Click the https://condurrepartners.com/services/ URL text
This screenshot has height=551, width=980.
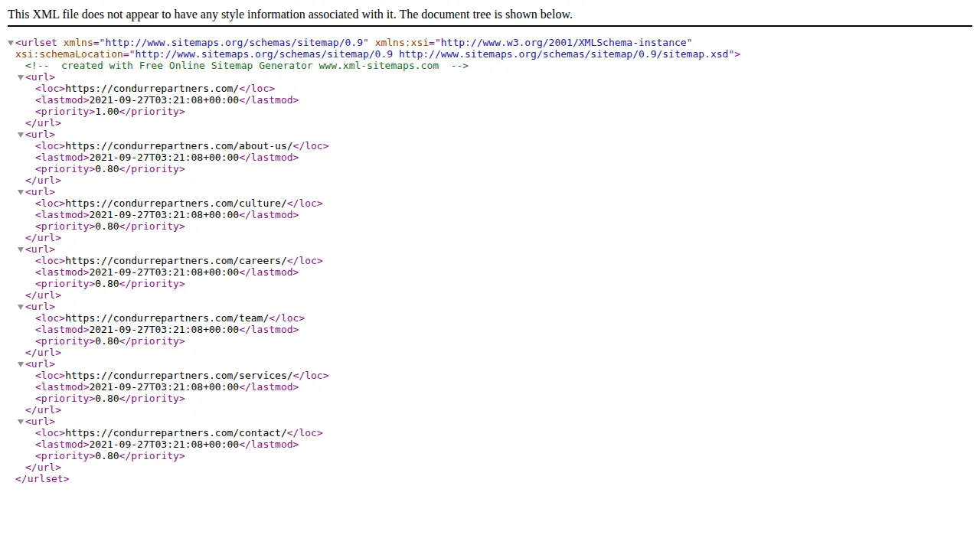pyautogui.click(x=179, y=376)
